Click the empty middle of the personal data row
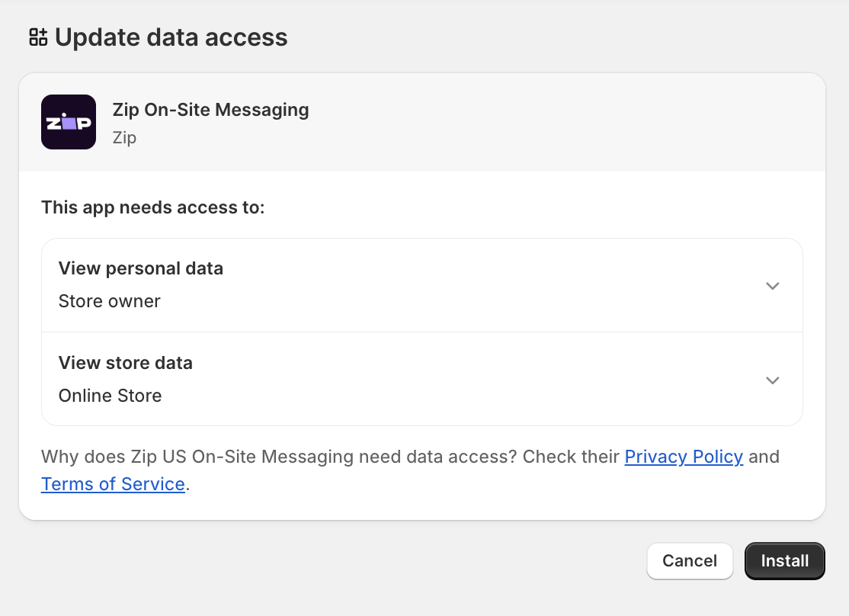Image resolution: width=849 pixels, height=616 pixels. coord(460,286)
